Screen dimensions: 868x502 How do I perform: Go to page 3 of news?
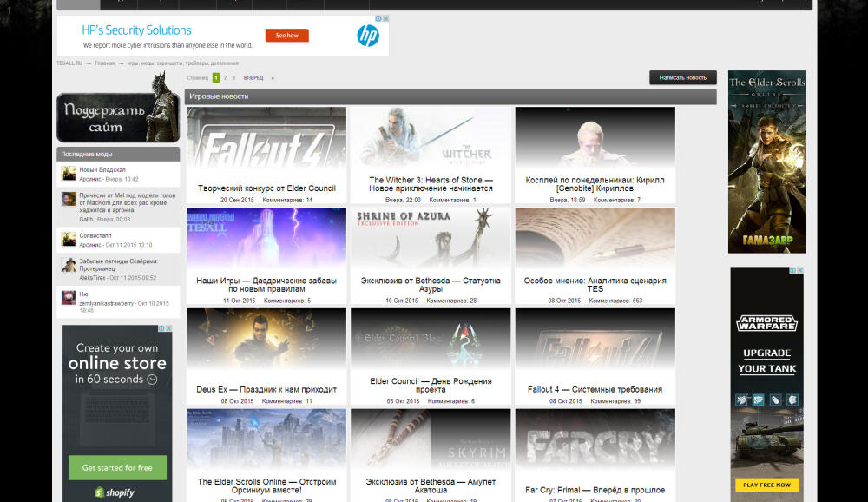(x=233, y=77)
